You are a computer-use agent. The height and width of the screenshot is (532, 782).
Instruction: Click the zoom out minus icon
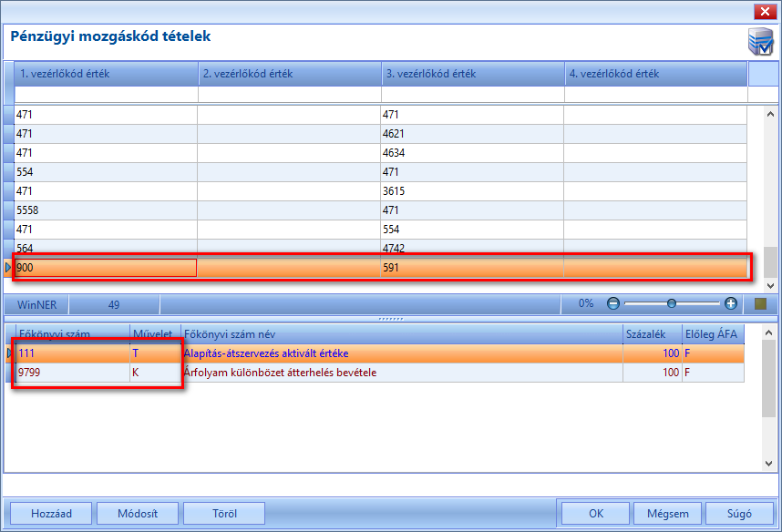click(613, 303)
